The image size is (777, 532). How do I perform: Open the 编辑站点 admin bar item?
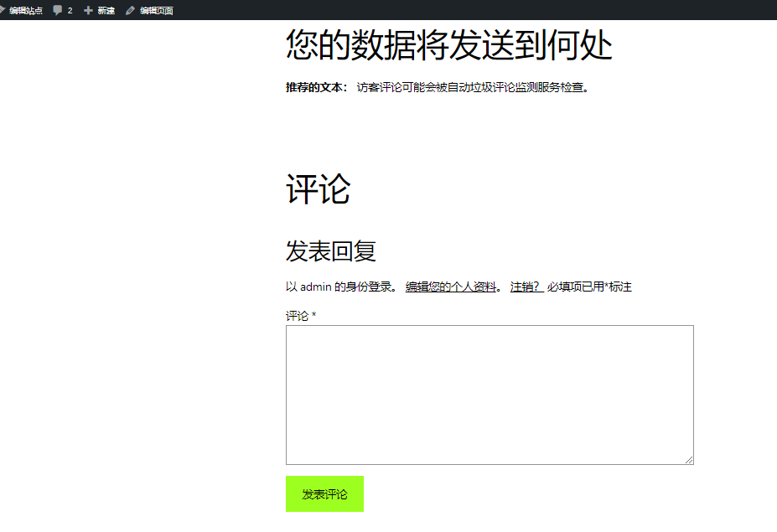point(26,10)
